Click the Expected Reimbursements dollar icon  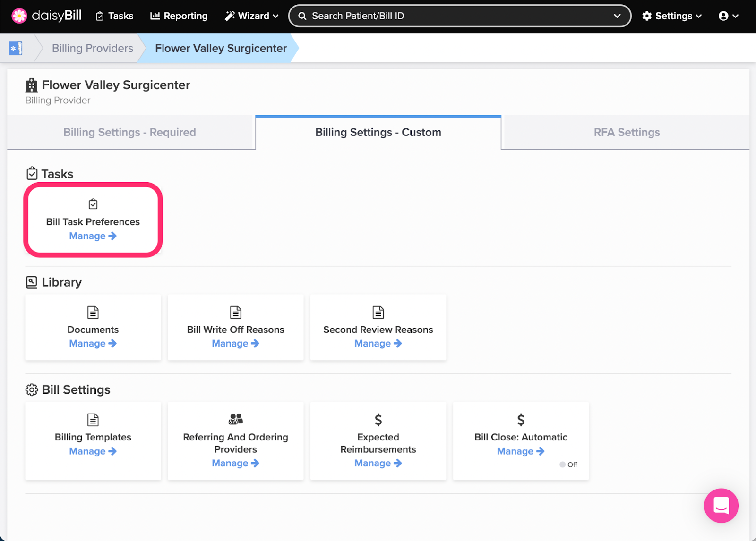378,420
